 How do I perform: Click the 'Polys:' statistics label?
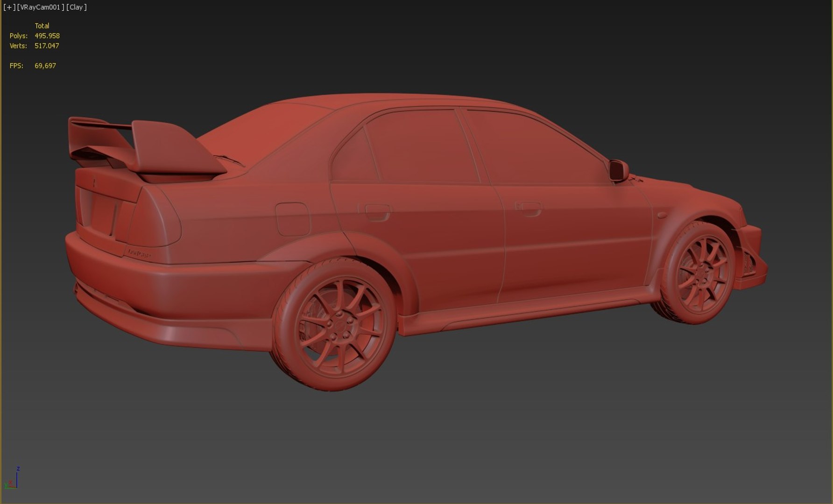click(19, 36)
